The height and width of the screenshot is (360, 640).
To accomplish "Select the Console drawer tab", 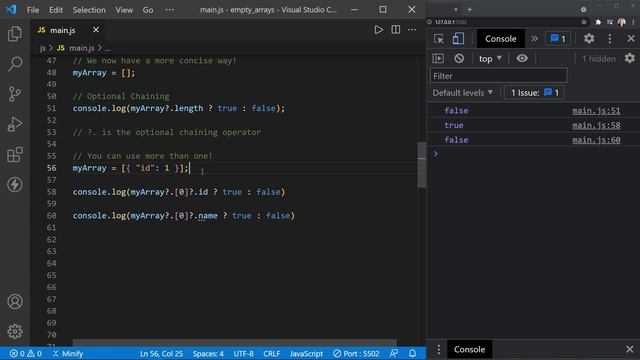I will point(469,349).
